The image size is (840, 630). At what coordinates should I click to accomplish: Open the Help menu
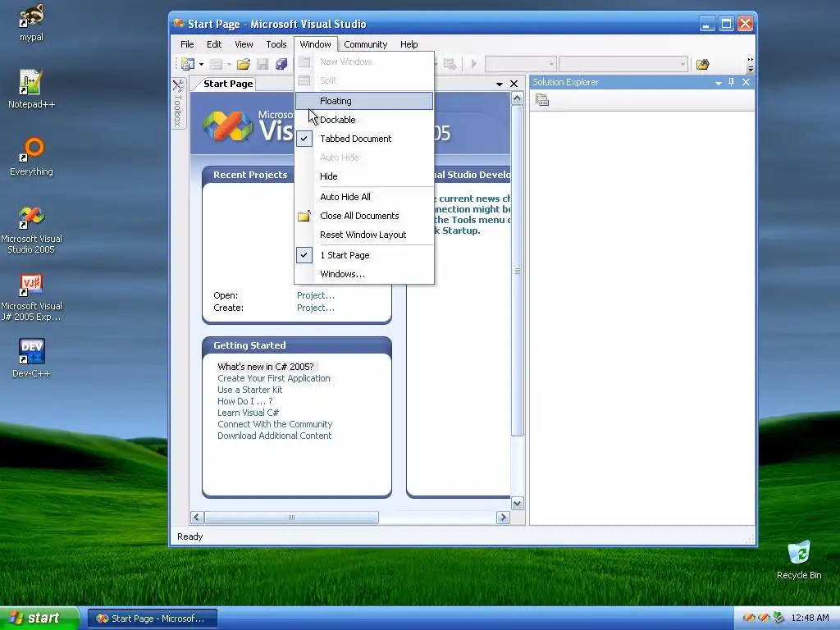point(409,44)
